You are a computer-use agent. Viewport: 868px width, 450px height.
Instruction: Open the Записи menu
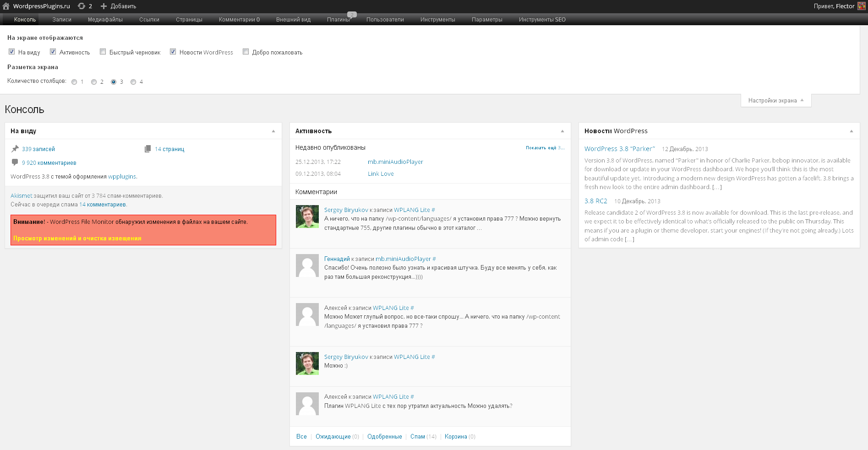click(62, 19)
